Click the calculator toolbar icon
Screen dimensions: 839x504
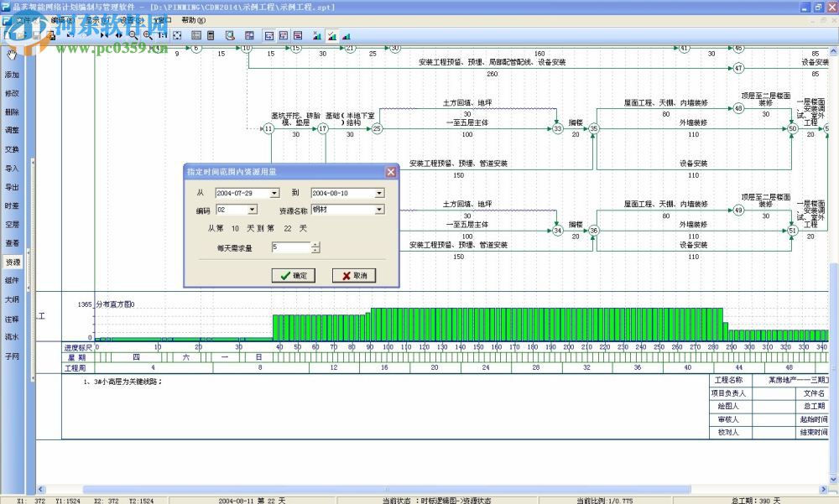[211, 36]
